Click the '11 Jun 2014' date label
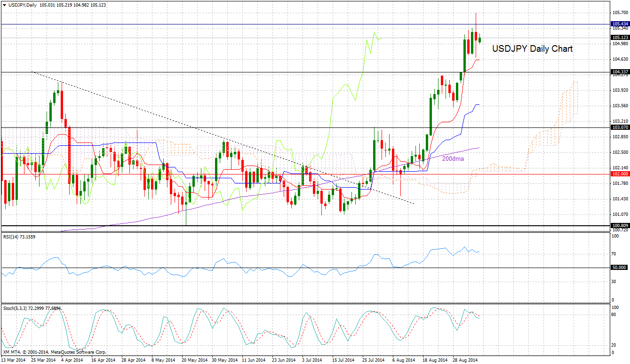 click(x=253, y=360)
